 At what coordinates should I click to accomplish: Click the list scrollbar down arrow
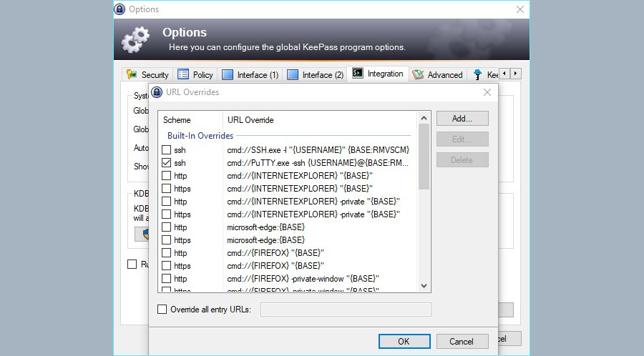click(x=424, y=286)
